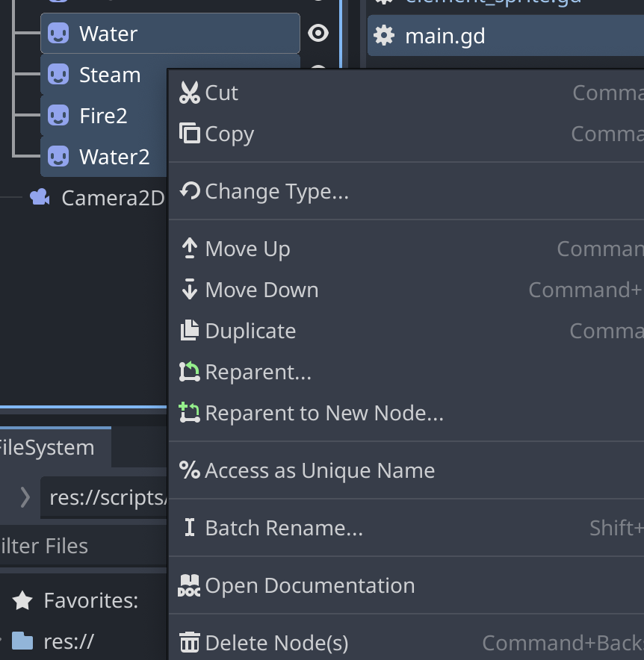Click the Change Type circular arrow icon
The image size is (644, 660).
190,192
